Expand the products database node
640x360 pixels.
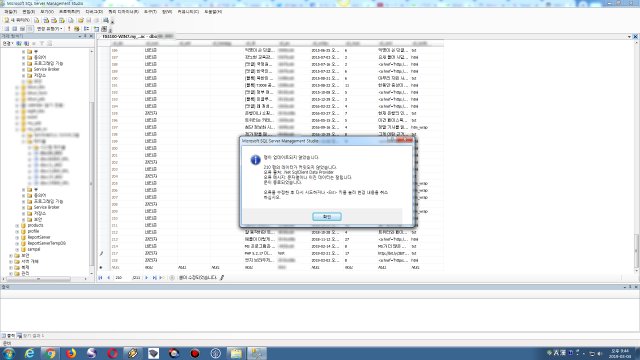coord(17,225)
